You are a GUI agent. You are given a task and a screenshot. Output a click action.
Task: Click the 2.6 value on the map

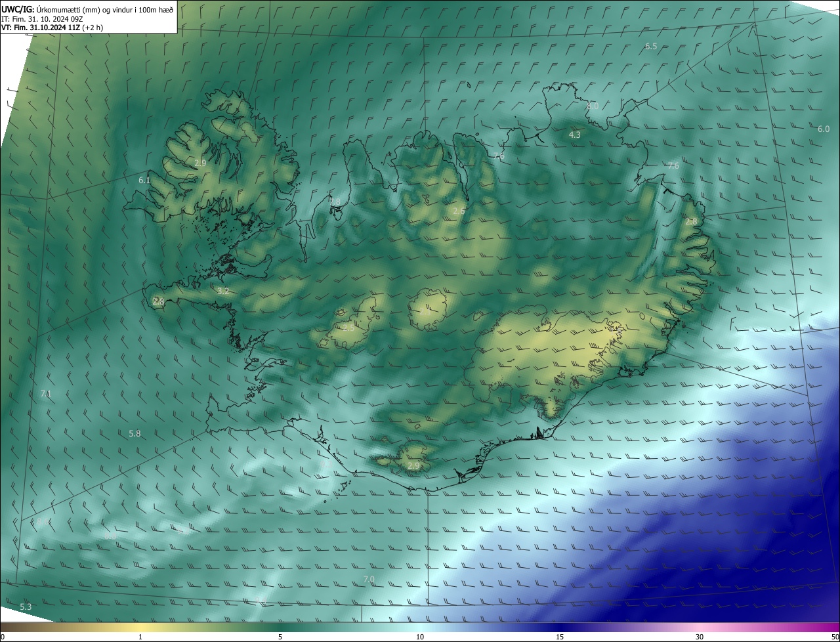(x=459, y=211)
